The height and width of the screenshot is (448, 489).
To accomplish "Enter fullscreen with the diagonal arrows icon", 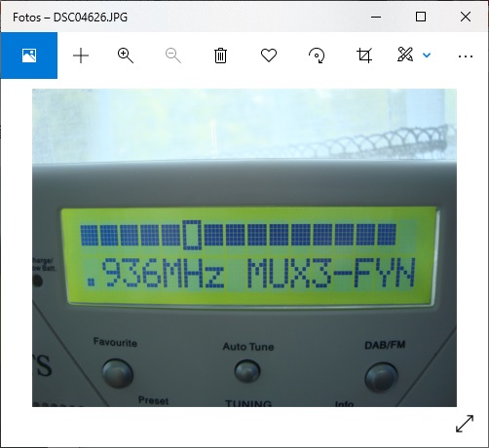I will point(465,424).
